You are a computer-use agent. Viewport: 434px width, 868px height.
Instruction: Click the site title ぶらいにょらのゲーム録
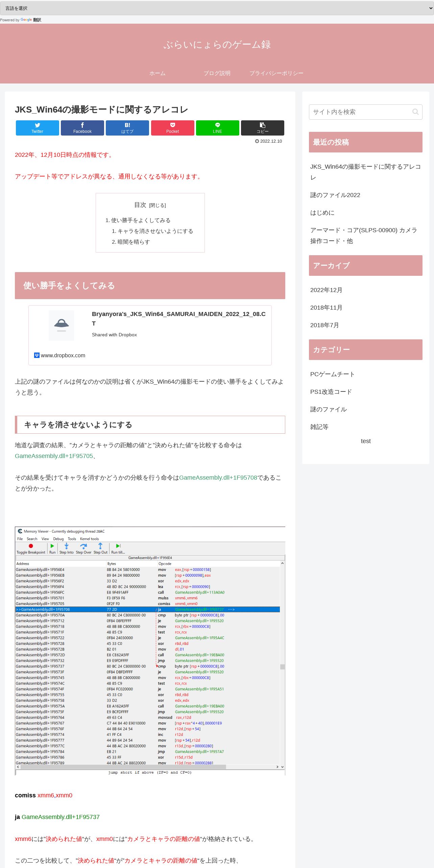tap(217, 44)
